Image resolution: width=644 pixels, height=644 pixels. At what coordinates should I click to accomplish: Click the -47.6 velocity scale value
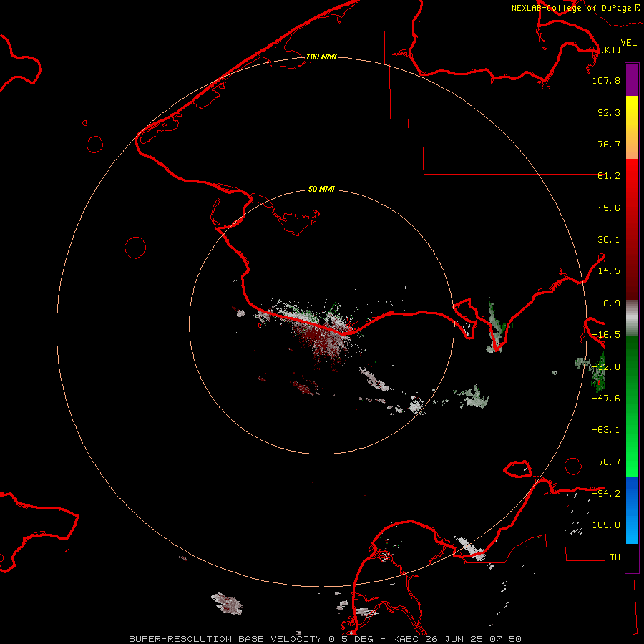pos(606,399)
